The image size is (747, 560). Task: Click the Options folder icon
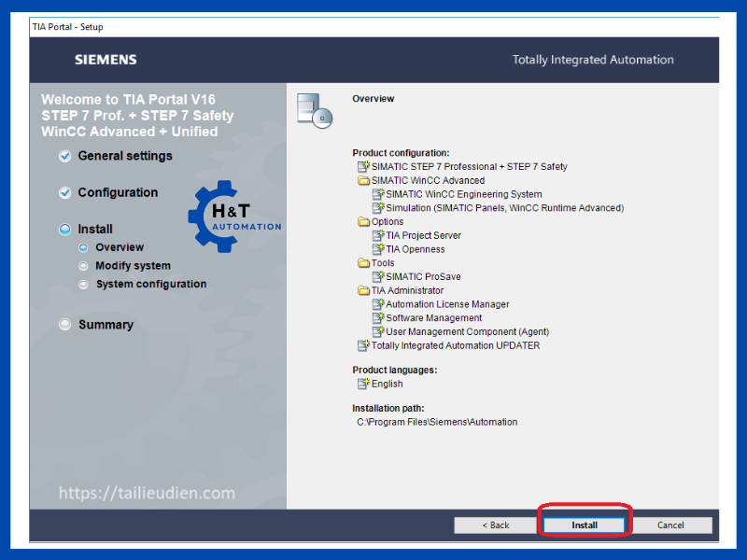(x=364, y=222)
